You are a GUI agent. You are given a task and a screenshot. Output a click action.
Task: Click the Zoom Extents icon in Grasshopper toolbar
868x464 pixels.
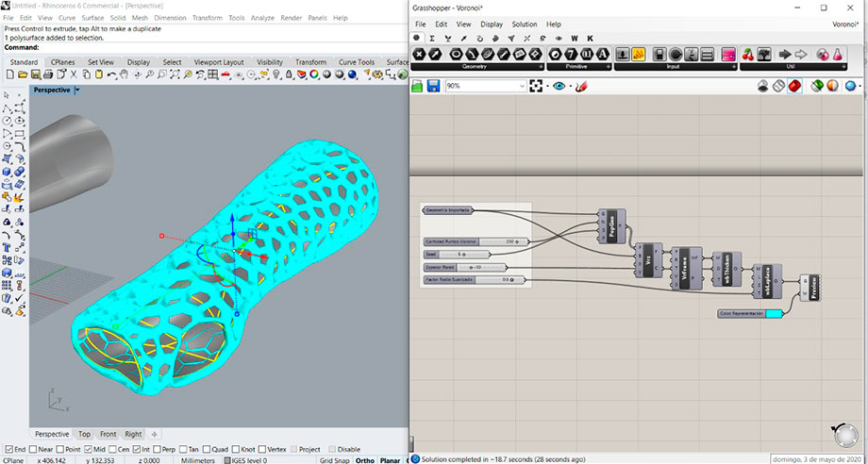536,86
